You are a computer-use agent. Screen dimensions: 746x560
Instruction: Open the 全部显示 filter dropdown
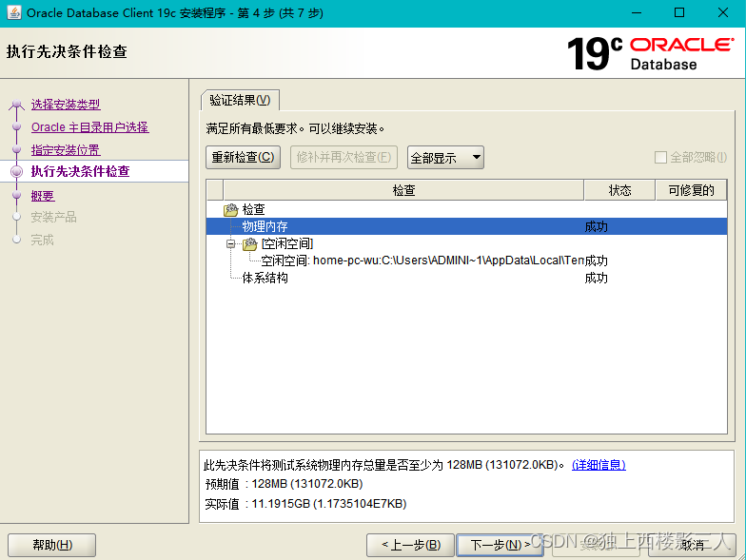click(445, 158)
